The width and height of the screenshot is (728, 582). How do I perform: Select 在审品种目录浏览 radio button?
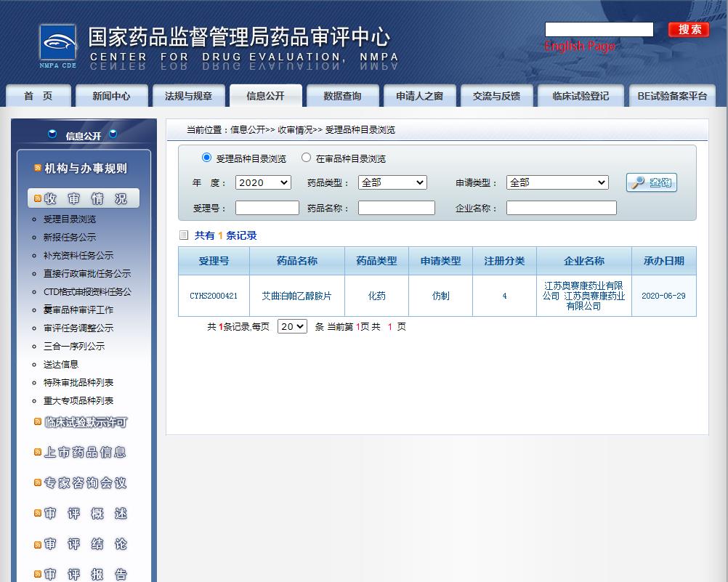306,158
